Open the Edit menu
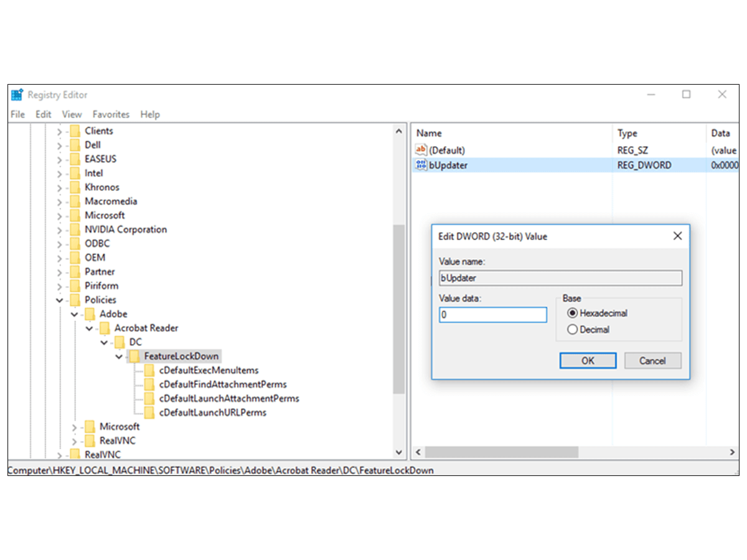 [43, 114]
